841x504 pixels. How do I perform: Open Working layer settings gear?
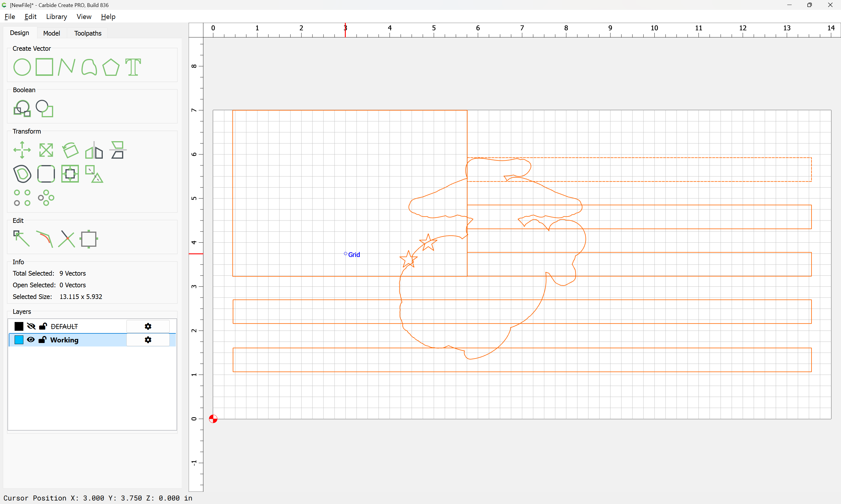(148, 339)
